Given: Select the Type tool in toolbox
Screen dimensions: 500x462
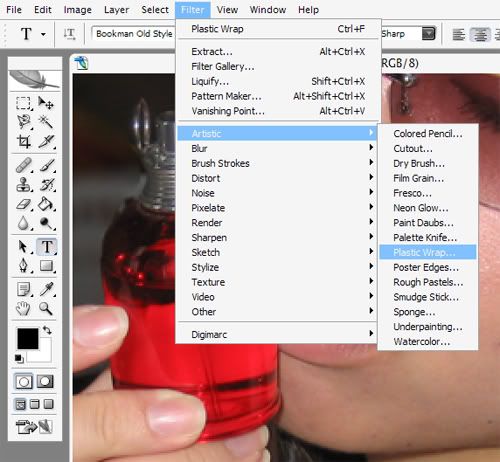Looking at the screenshot, I should [47, 247].
